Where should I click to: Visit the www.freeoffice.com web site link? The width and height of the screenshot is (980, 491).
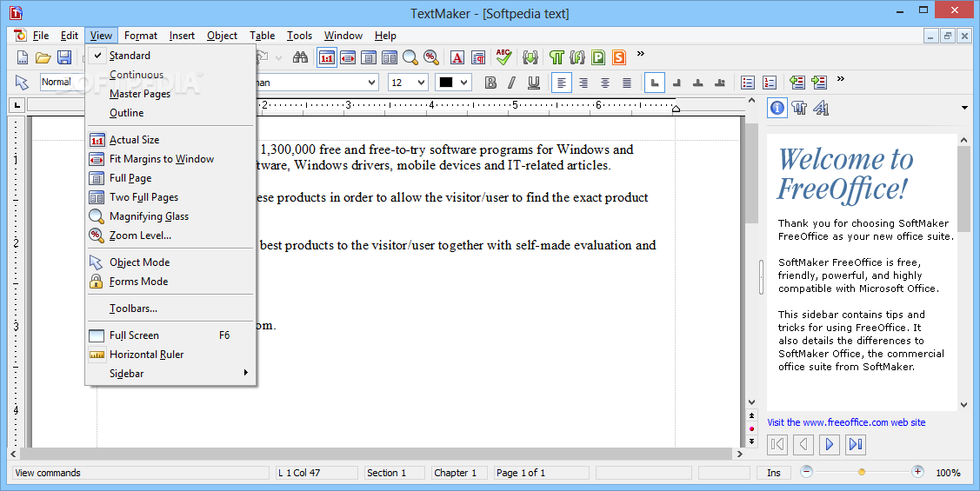tap(846, 422)
